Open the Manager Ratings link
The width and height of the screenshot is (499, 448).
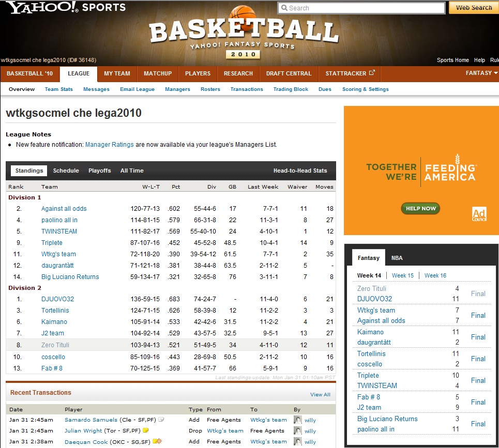[109, 145]
